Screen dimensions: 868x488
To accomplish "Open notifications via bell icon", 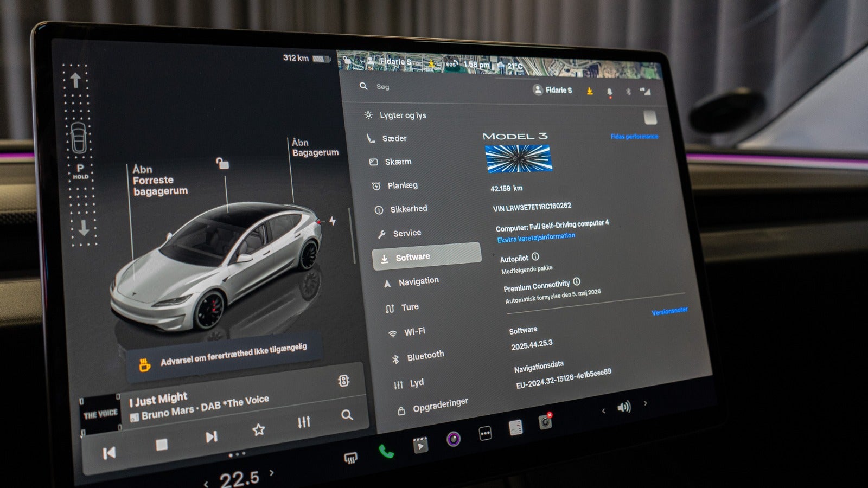I will pyautogui.click(x=609, y=92).
